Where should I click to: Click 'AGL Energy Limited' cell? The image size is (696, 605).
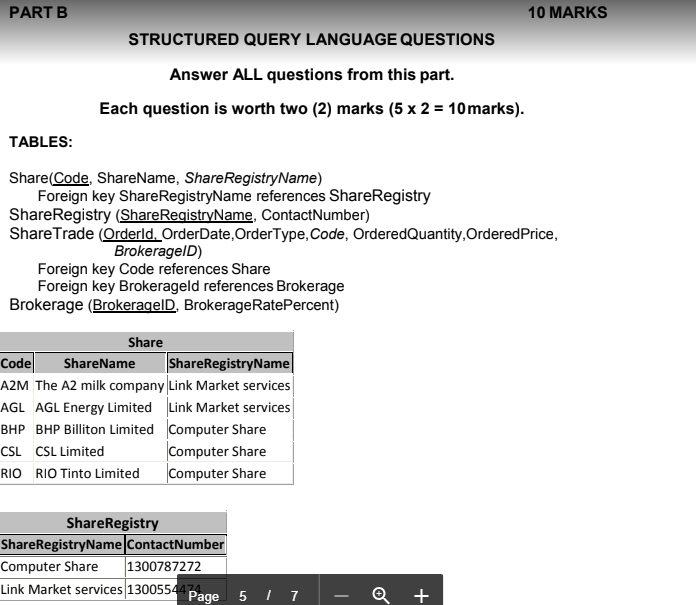coord(94,407)
